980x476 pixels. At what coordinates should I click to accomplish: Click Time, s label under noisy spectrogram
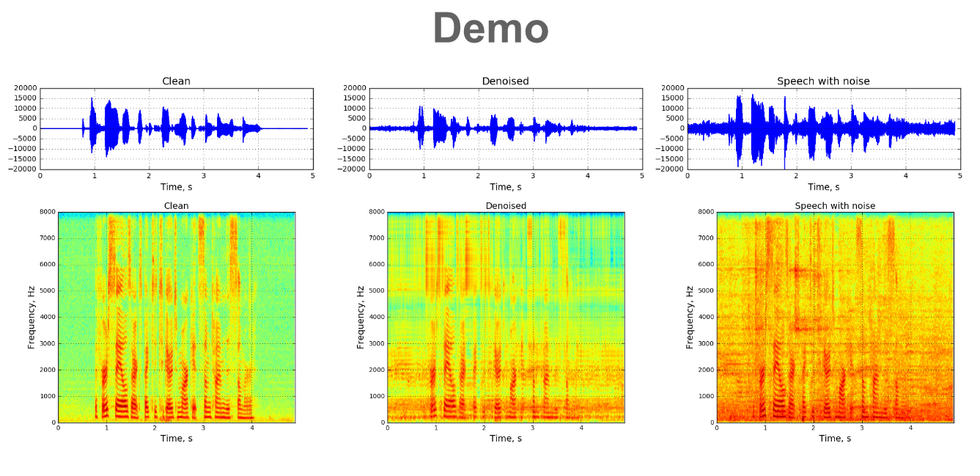(x=835, y=439)
